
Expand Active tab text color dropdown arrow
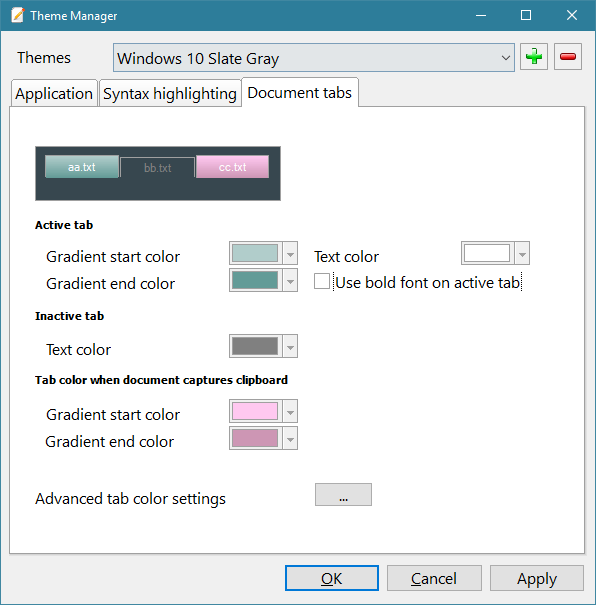[522, 253]
